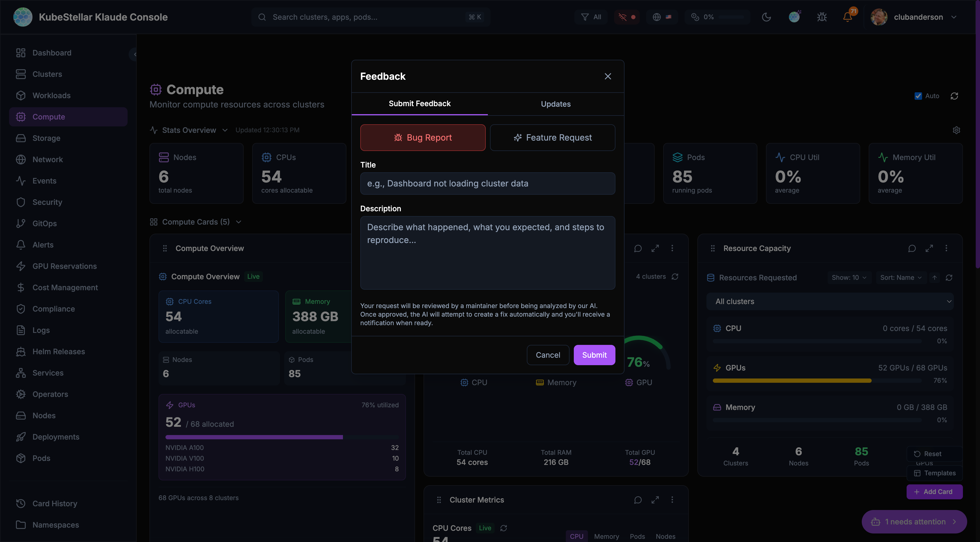Open stats settings gear icon

(x=956, y=130)
